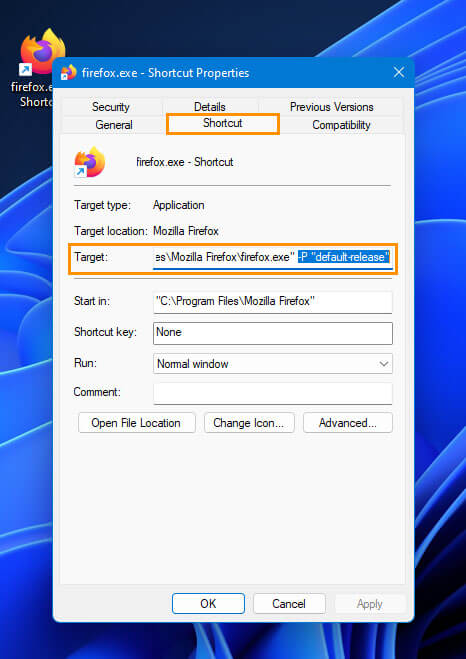The width and height of the screenshot is (466, 659).
Task: Click the shortcut name field 'firefox.exe - Shortcut'
Action: (x=184, y=162)
